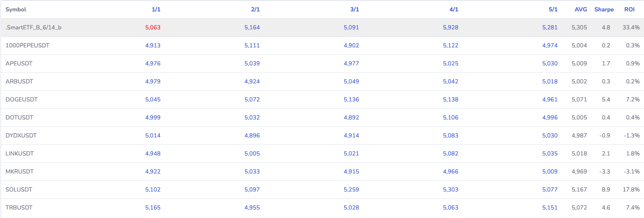Click the 3/1 column header

pos(355,10)
